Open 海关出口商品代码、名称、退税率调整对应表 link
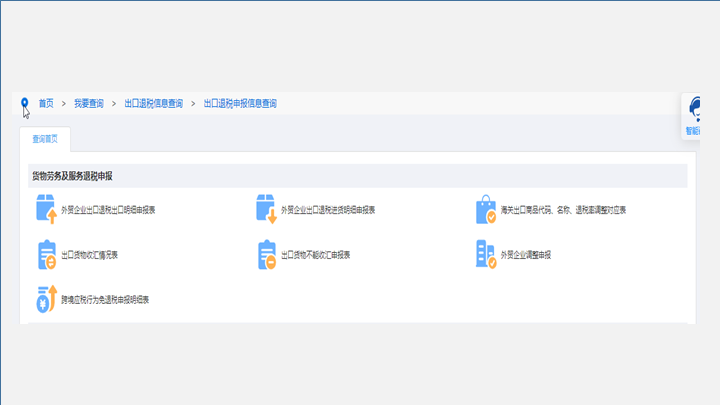 tap(563, 210)
